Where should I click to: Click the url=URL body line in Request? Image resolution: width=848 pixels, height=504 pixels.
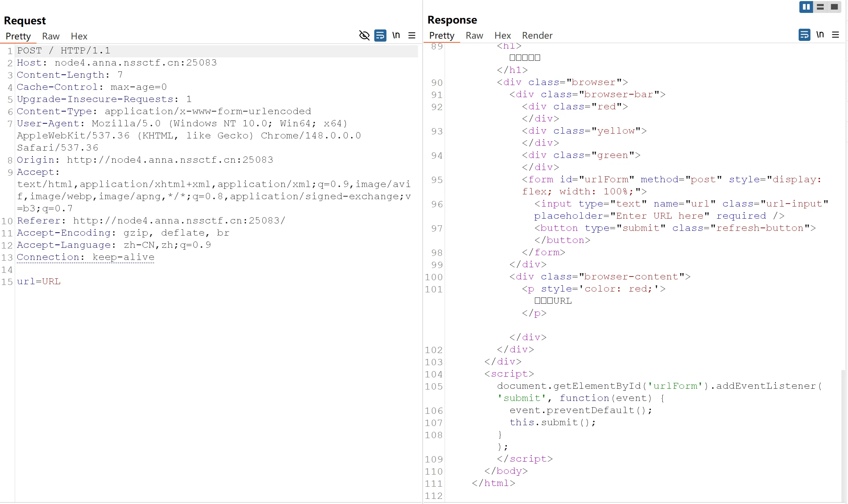tap(39, 282)
